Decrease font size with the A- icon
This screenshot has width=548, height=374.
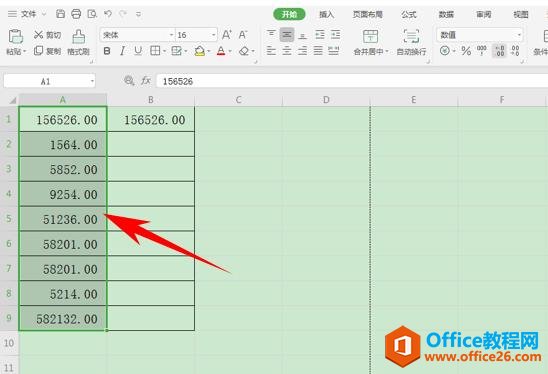pyautogui.click(x=243, y=35)
